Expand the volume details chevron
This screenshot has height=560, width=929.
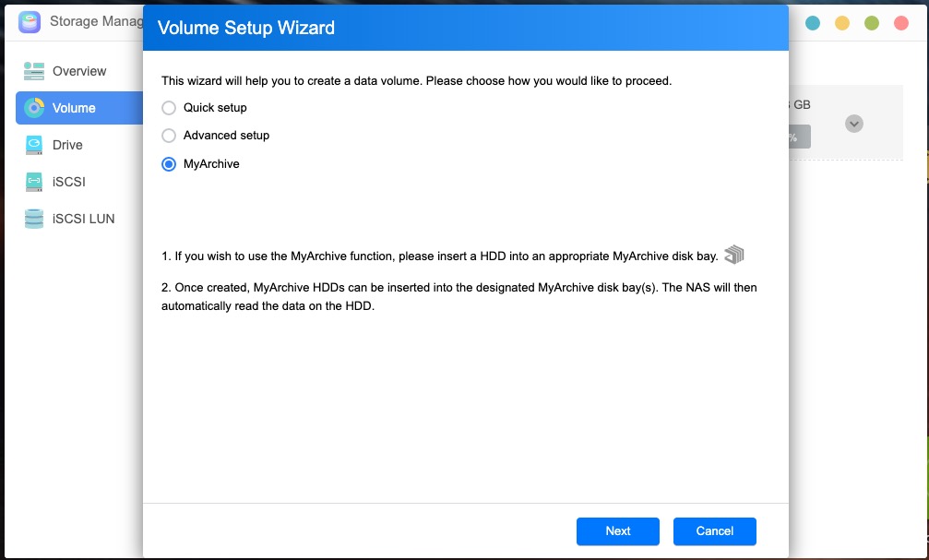coord(853,124)
